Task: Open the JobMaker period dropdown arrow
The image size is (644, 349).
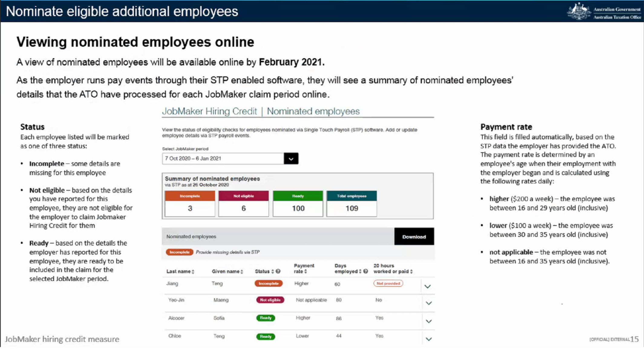Action: pyautogui.click(x=291, y=159)
